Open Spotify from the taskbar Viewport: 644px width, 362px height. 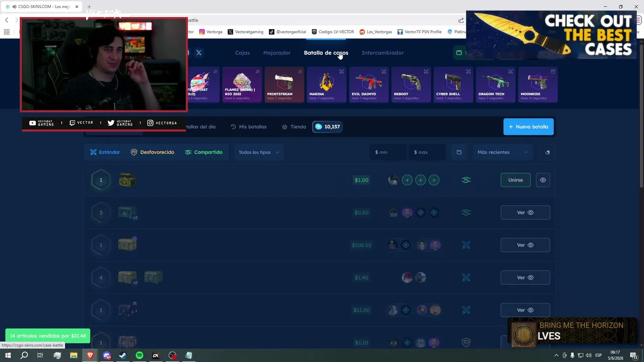coord(139,355)
